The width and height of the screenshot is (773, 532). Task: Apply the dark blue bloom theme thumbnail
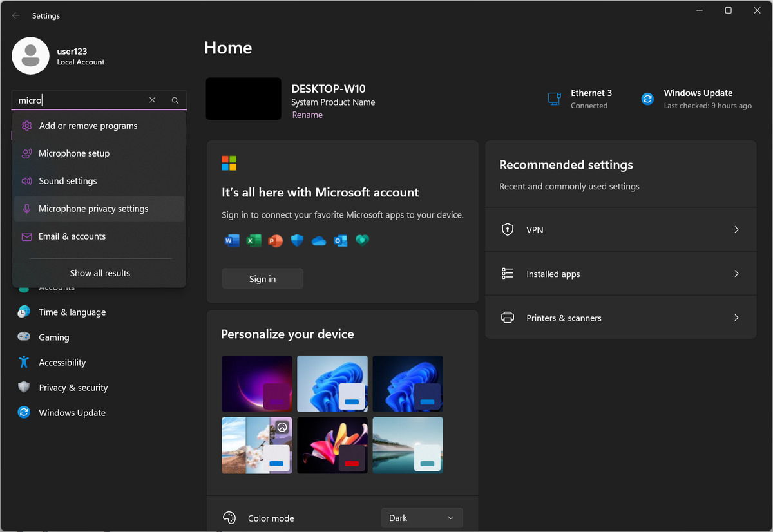(x=408, y=384)
